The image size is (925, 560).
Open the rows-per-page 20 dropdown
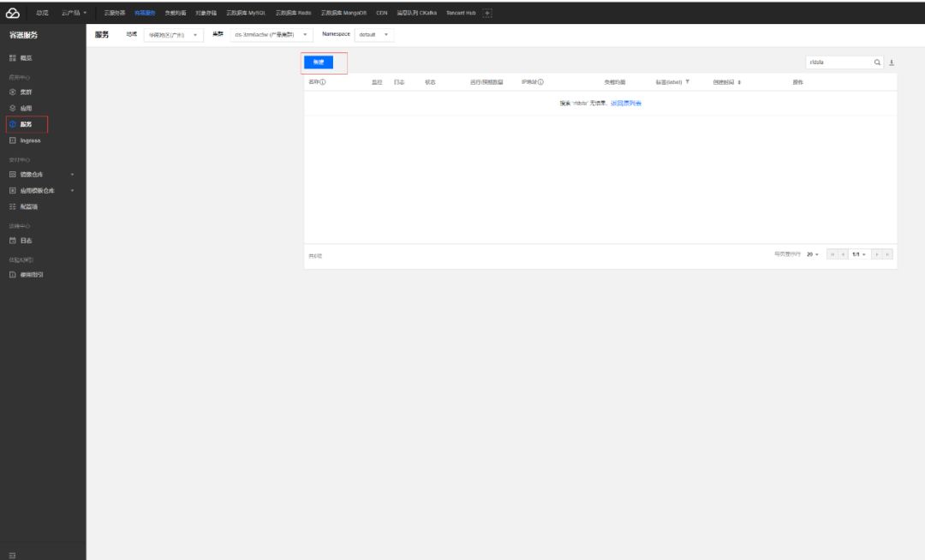[813, 254]
